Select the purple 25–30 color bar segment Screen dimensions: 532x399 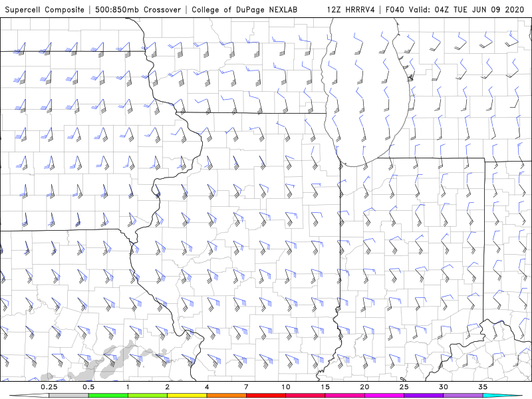(x=424, y=396)
